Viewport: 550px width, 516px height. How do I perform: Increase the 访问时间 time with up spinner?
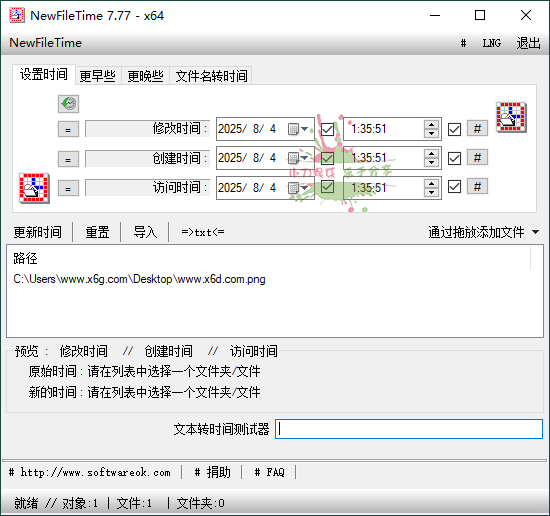pyautogui.click(x=431, y=183)
